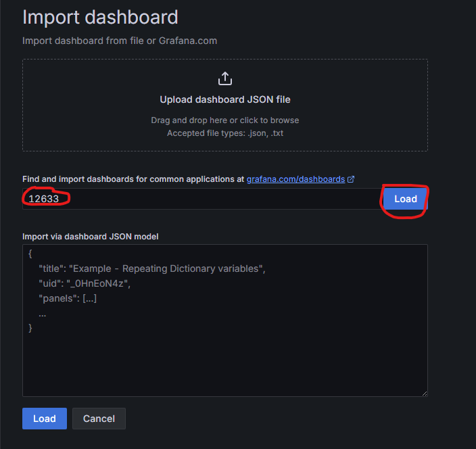The width and height of the screenshot is (476, 449).
Task: Open the external link icon beside grafana.com/dashboards
Action: click(351, 179)
